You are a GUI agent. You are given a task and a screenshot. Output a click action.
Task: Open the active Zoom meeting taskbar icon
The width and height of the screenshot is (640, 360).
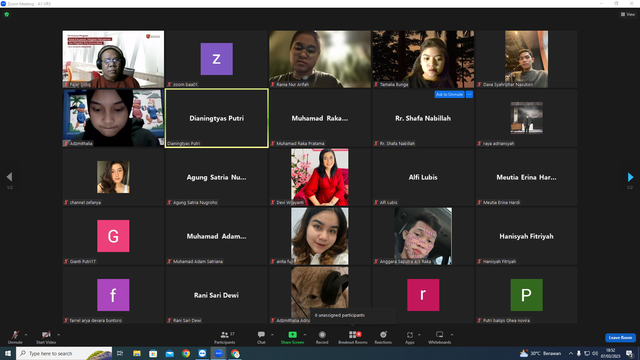[x=219, y=353]
